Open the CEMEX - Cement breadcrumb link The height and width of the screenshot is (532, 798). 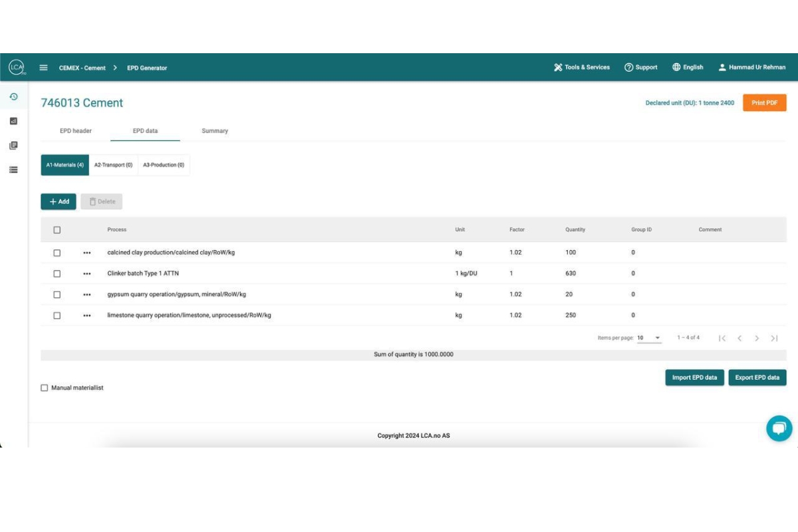[82, 68]
